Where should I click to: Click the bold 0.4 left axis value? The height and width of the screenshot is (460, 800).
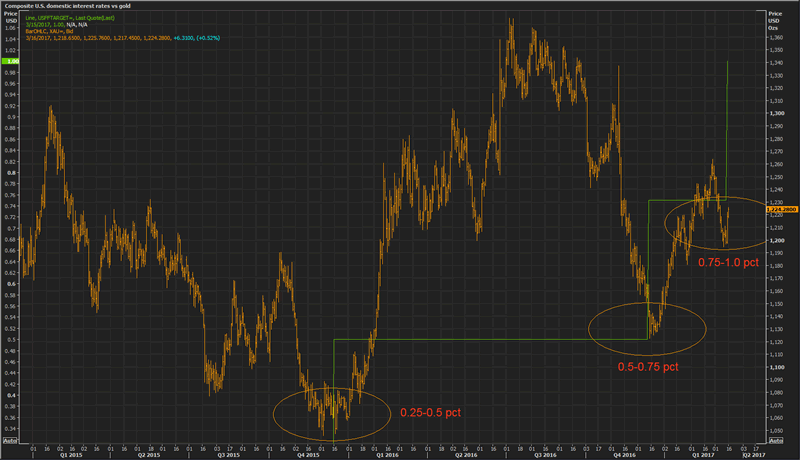(x=11, y=395)
